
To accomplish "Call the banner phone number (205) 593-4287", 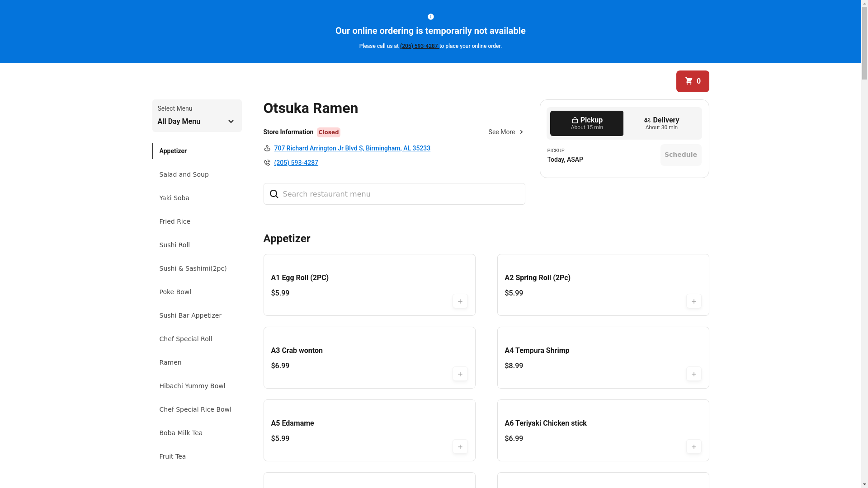I will pyautogui.click(x=419, y=46).
